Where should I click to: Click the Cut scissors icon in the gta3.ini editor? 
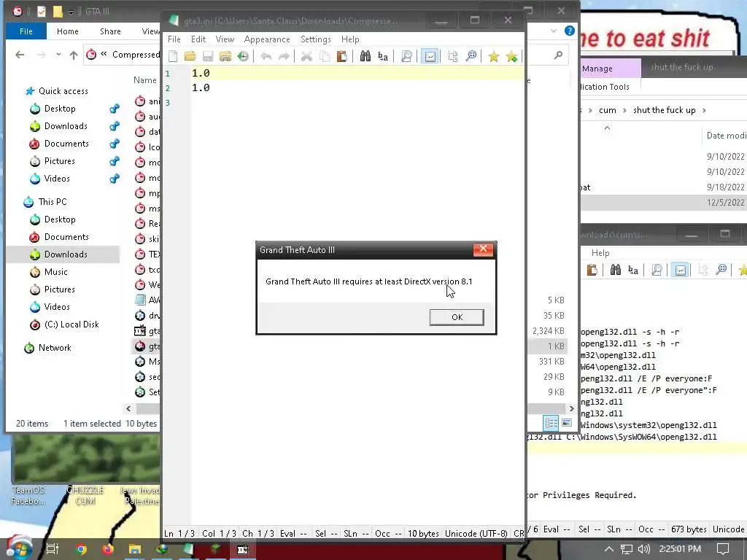coord(306,57)
